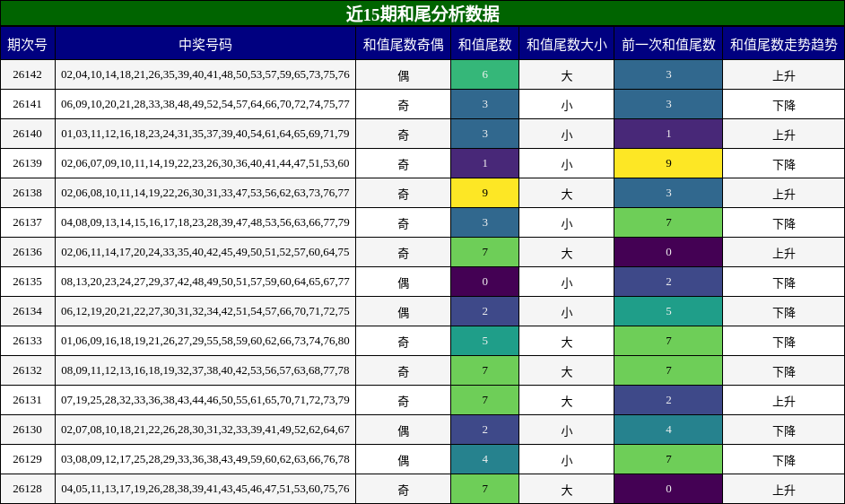Click winning numbers of period 26135
The width and height of the screenshot is (845, 504).
coord(205,282)
